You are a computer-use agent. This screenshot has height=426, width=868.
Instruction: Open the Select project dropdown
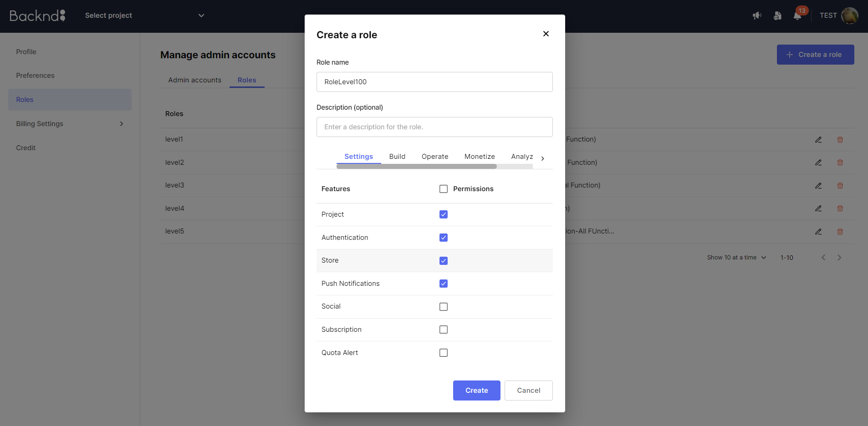click(144, 15)
